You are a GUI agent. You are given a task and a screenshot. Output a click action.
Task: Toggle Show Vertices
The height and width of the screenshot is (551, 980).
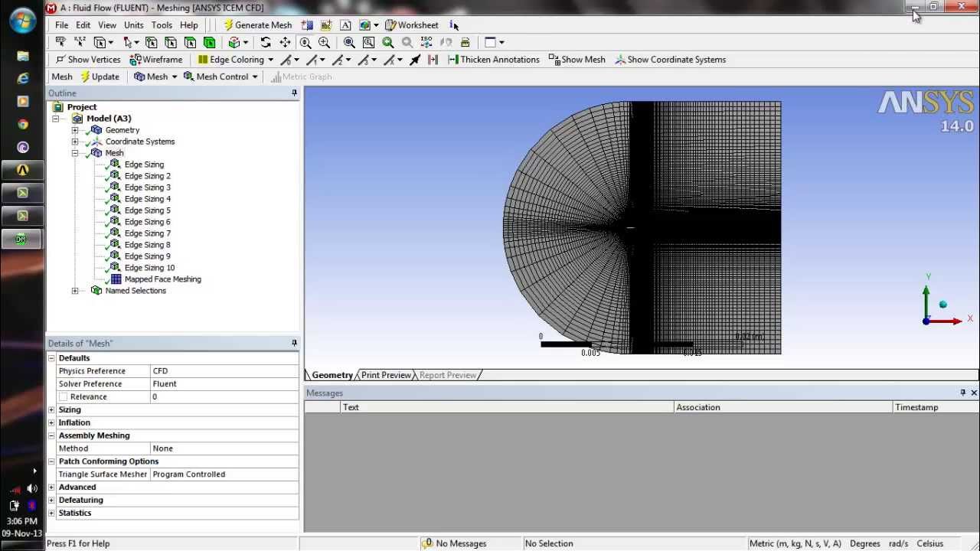pyautogui.click(x=87, y=60)
